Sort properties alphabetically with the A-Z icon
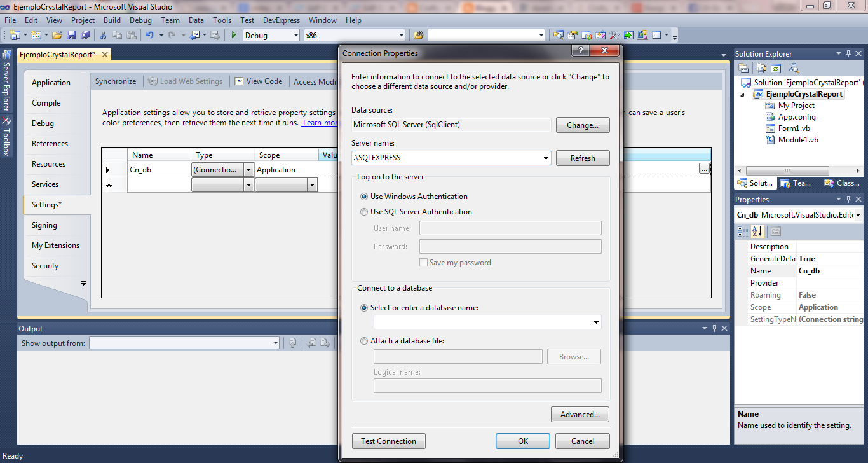This screenshot has height=463, width=868. click(757, 231)
